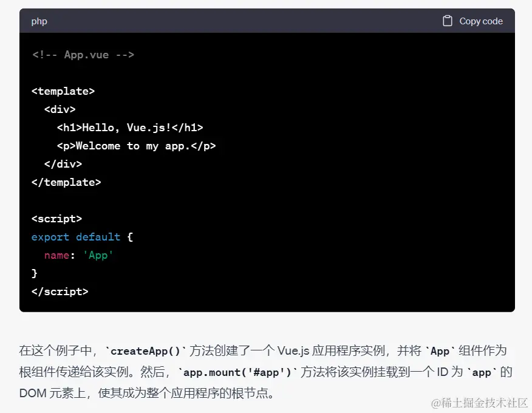Click the closing "</div>" tag line
Image resolution: width=532 pixels, height=413 pixels.
[63, 164]
